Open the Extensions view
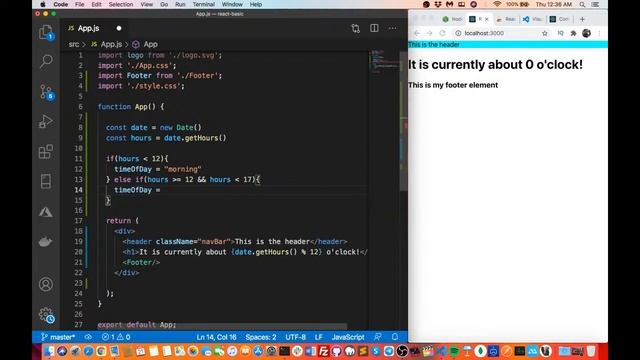 pos(46,151)
